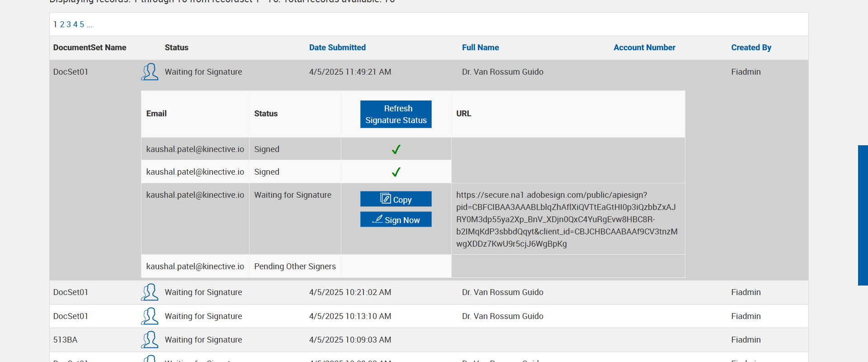Click the copy icon on Copy button
868x362 pixels.
[x=386, y=199]
